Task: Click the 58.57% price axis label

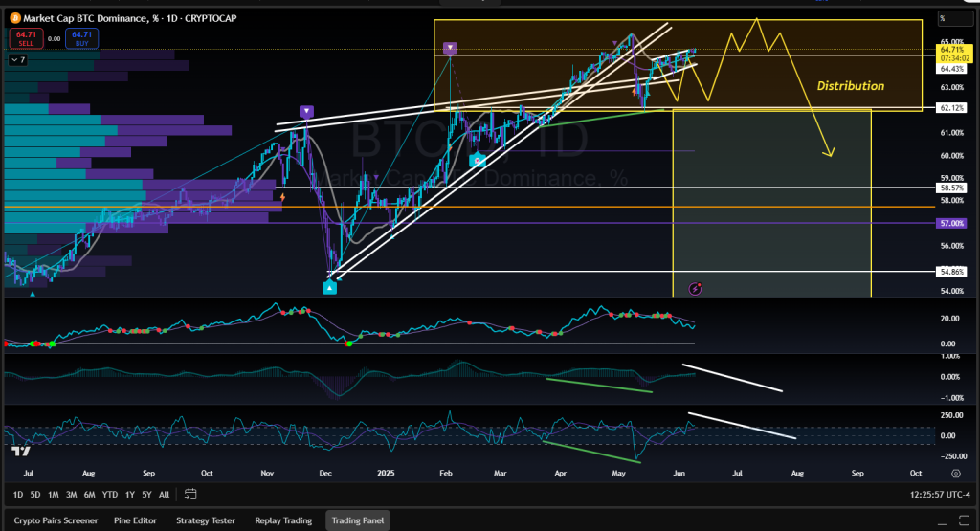Action: coord(951,188)
